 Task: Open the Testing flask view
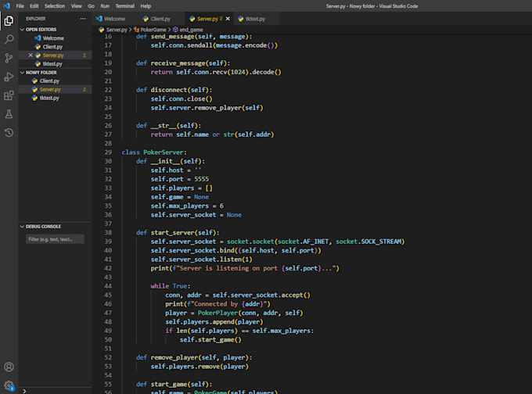coord(9,114)
